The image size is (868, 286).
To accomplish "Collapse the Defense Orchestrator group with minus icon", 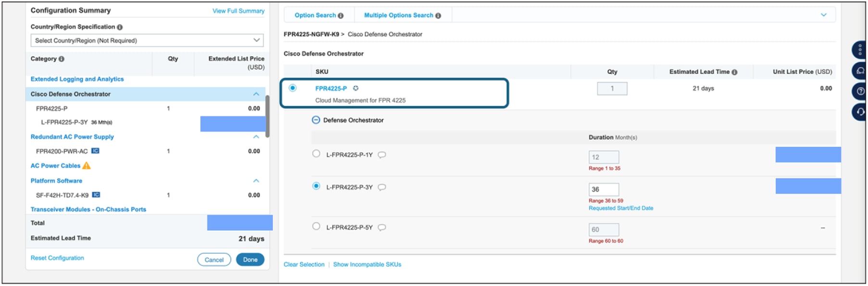I will (316, 120).
